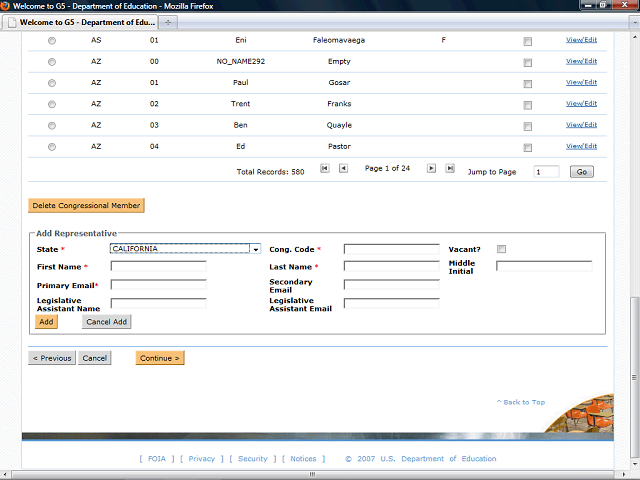
Task: Jump to the last page of records
Action: click(450, 169)
